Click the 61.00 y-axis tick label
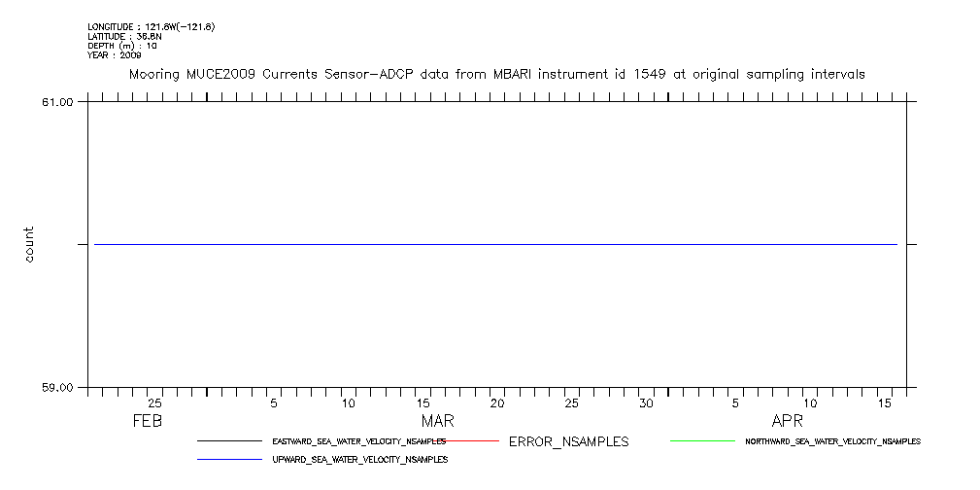980x490 pixels. click(58, 102)
